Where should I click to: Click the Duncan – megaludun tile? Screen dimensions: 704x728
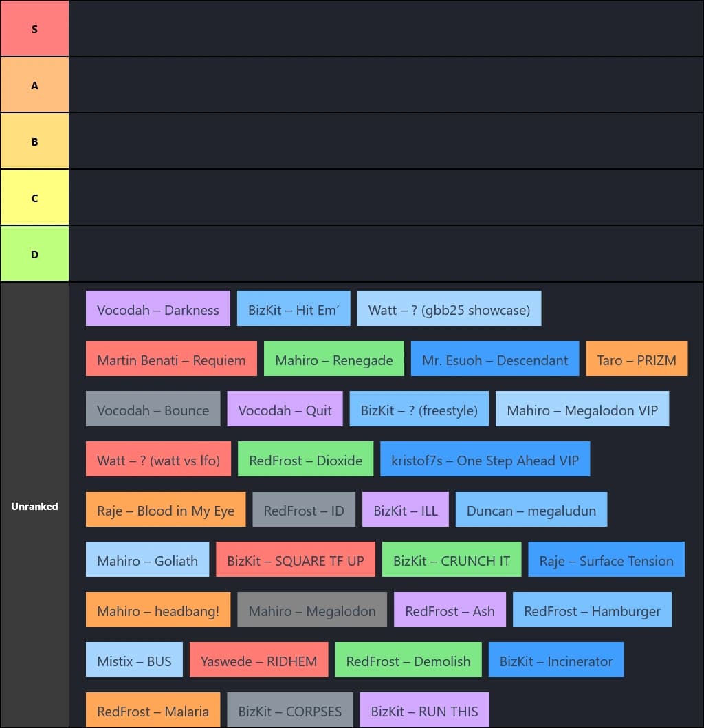pos(531,510)
